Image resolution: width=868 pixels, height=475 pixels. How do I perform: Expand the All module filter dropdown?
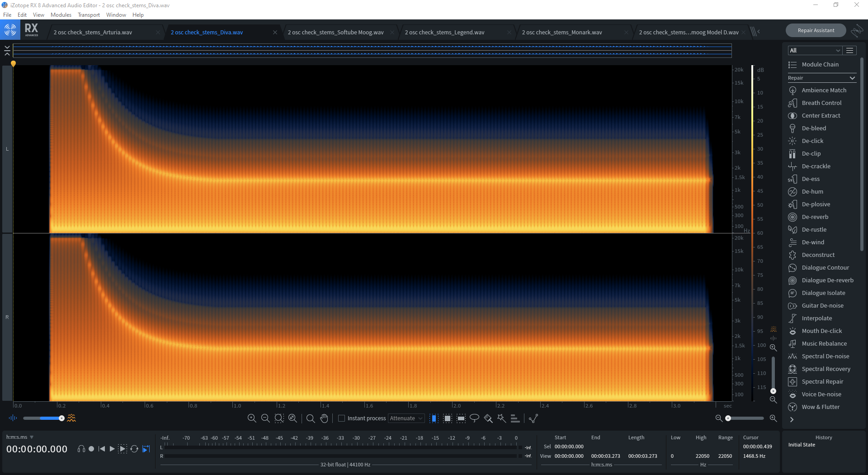tap(814, 50)
